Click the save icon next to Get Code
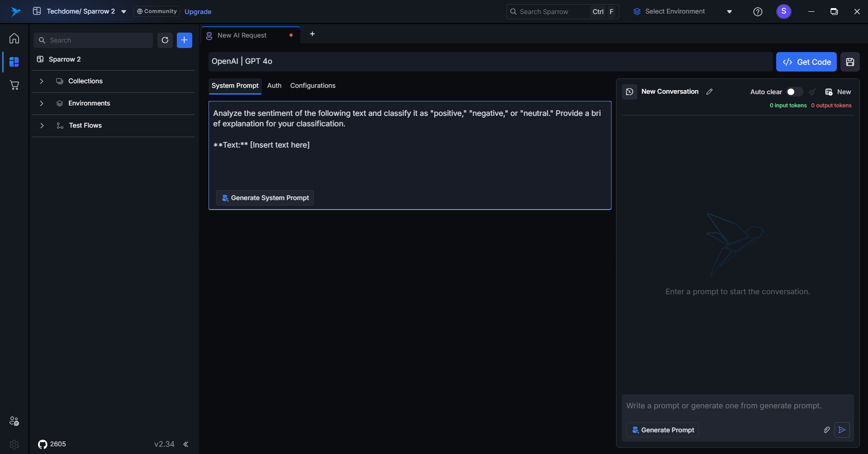The image size is (868, 454). tap(850, 62)
